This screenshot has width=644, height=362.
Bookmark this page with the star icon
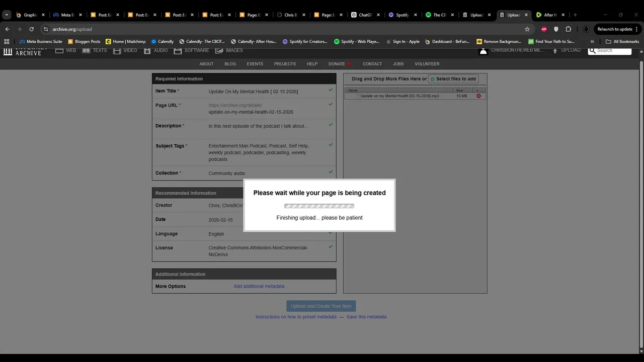[x=527, y=29]
